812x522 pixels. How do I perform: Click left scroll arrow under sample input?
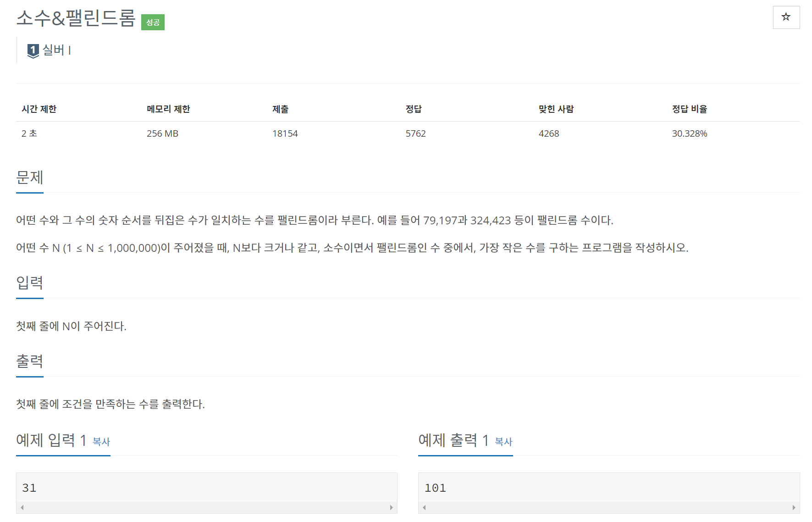point(22,507)
